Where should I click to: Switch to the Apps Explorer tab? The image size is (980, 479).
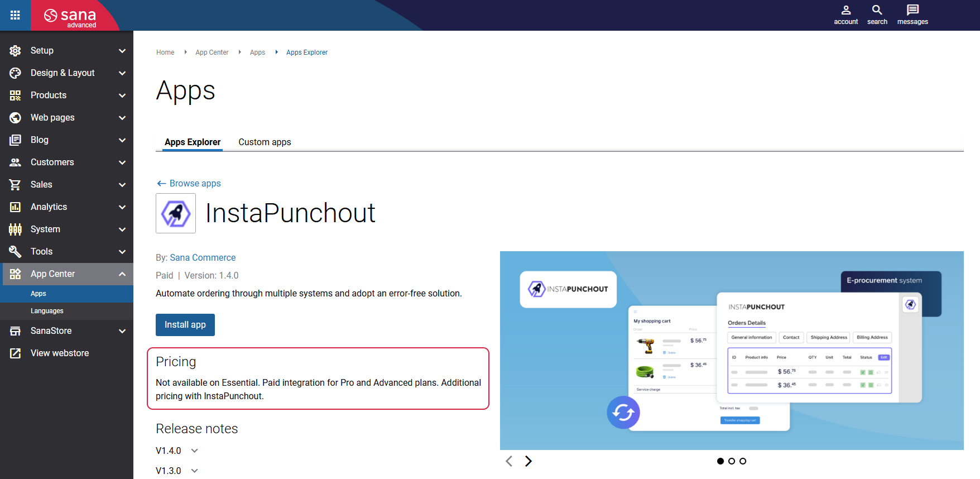pos(193,142)
